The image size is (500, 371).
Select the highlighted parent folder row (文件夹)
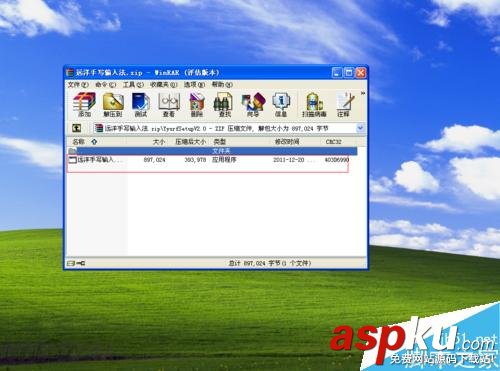coord(212,151)
